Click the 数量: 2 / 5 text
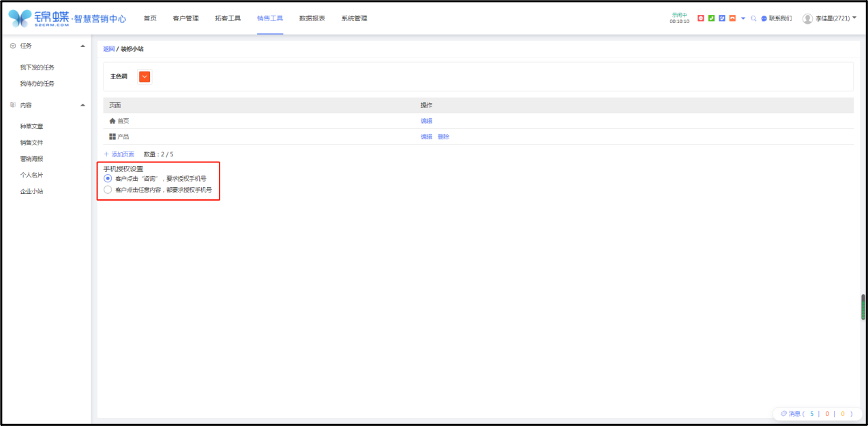 158,154
